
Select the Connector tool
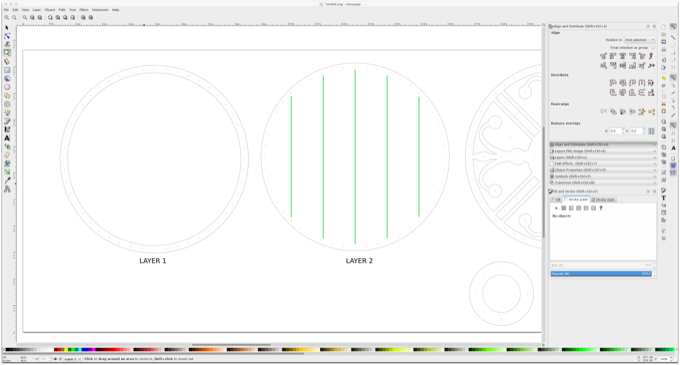(x=7, y=189)
